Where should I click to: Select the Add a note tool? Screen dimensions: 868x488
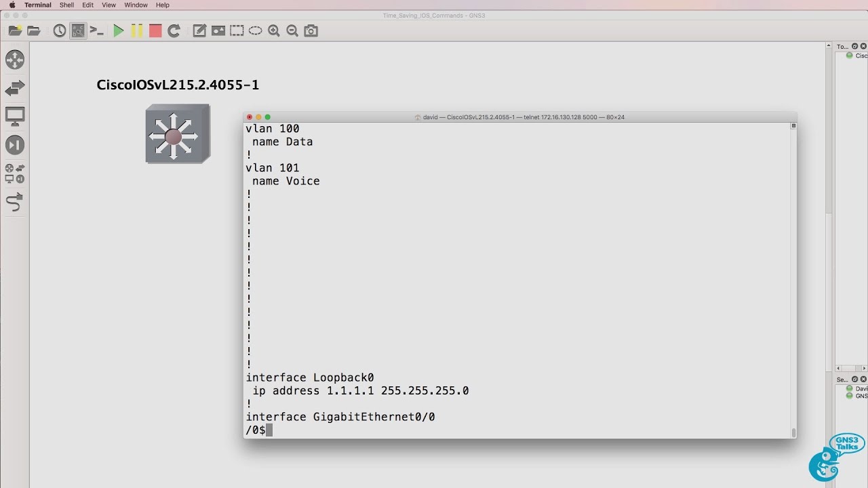199,30
